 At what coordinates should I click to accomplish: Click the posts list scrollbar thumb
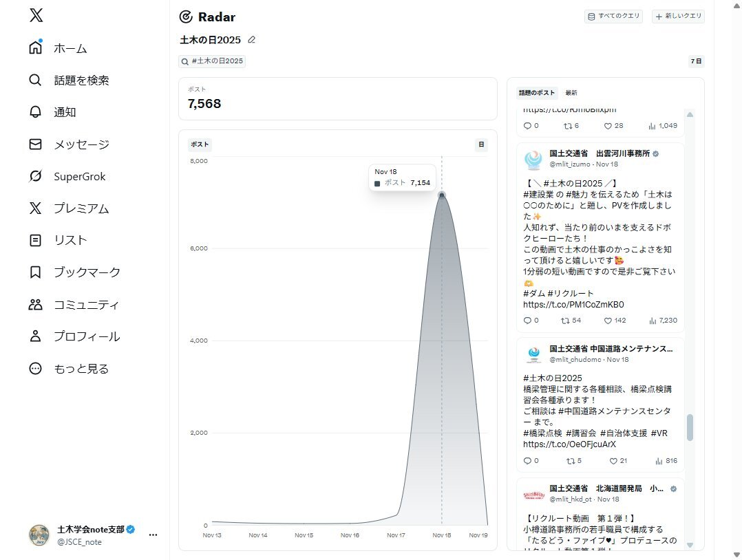coord(690,427)
